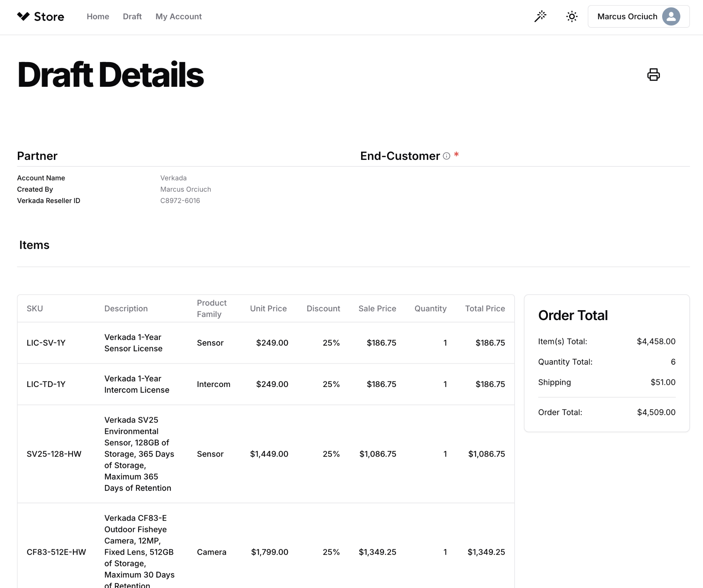Viewport: 703px width, 588px height.
Task: Click End-Customer info icon
Action: tap(446, 156)
